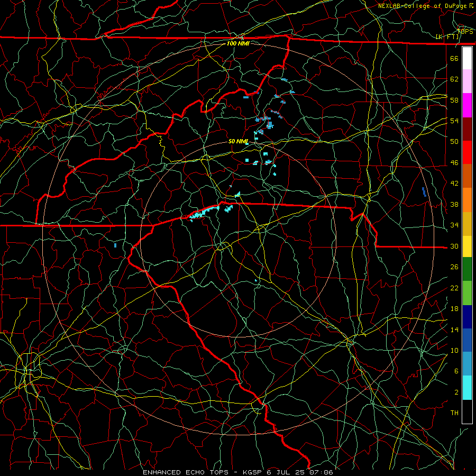Image resolution: width=476 pixels, height=476 pixels.
Task: Click the "ENHANCED ECHO TOPS" title text
Action: (x=186, y=472)
